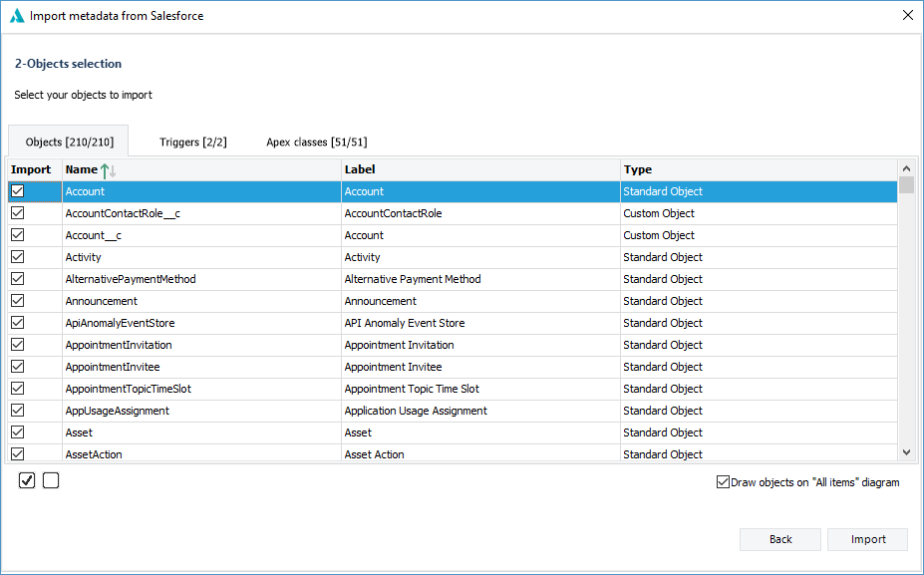This screenshot has width=924, height=575.
Task: Click the empty deselect-all checkbox below the table
Action: click(x=50, y=480)
